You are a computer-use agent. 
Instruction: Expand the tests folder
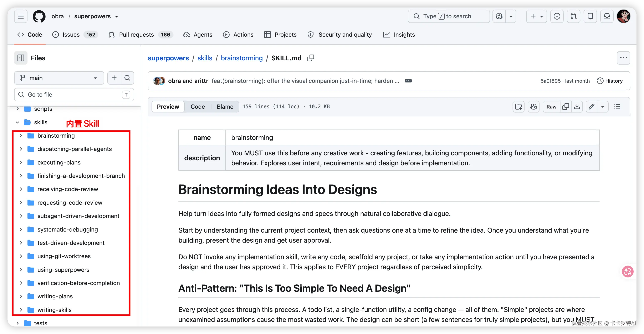17,323
